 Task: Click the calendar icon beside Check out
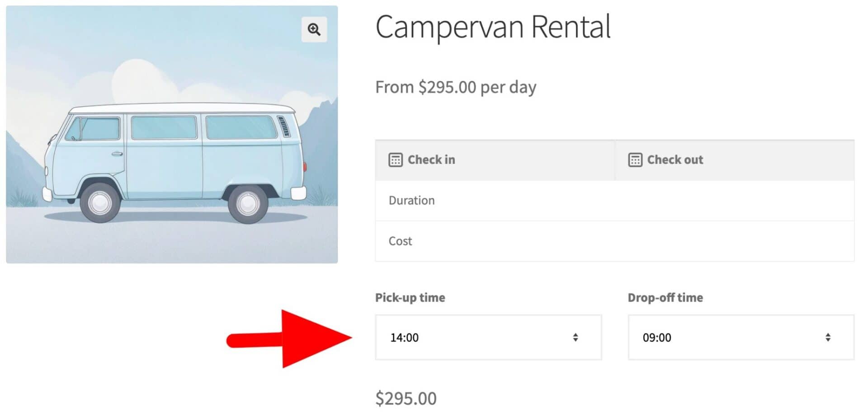point(635,160)
